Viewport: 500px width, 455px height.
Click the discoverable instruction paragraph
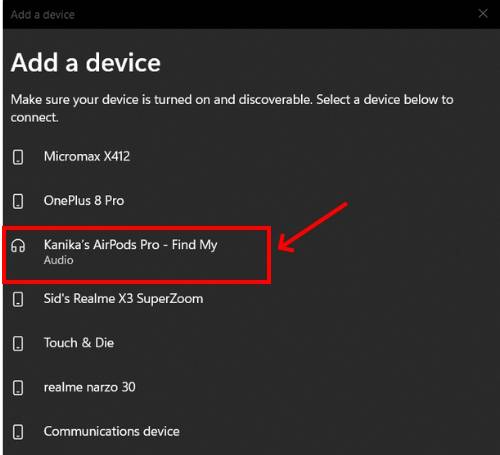click(232, 108)
